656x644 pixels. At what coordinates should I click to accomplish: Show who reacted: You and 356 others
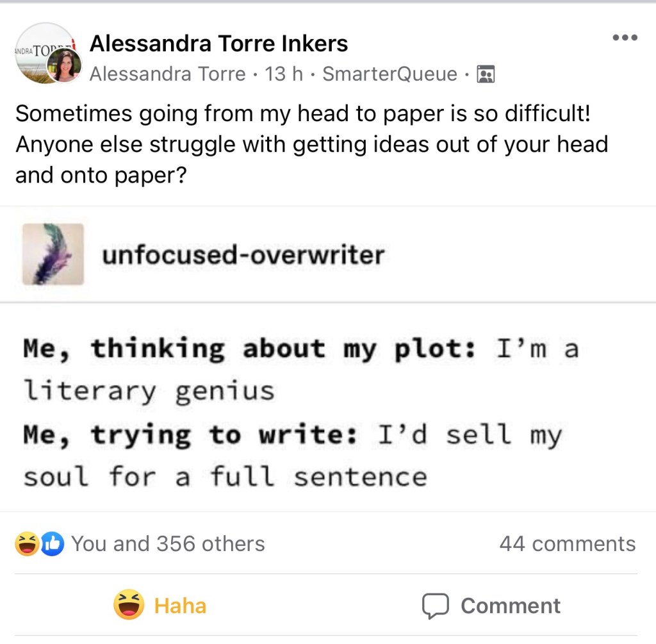168,544
